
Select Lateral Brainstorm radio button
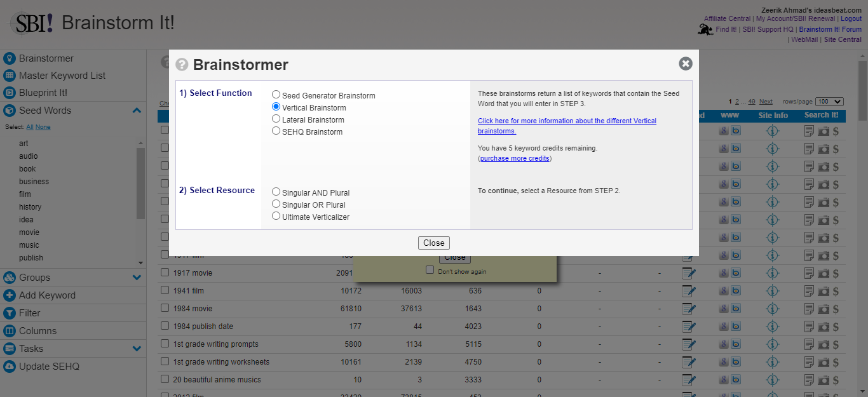point(276,119)
